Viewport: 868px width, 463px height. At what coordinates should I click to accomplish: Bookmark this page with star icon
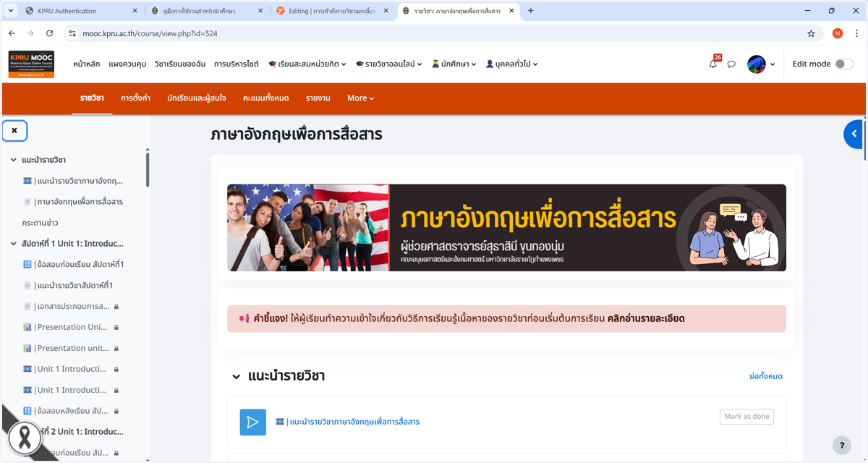pyautogui.click(x=811, y=33)
